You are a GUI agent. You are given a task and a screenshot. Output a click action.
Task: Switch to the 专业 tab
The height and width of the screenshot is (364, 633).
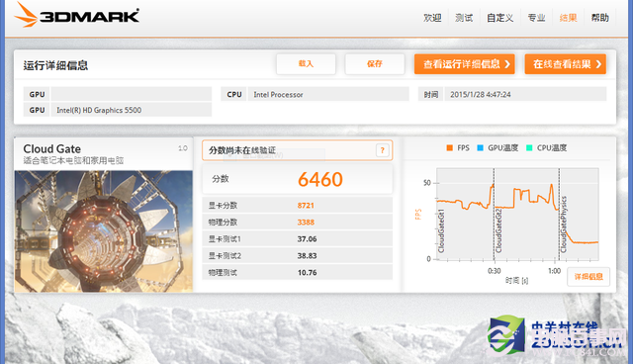[536, 18]
